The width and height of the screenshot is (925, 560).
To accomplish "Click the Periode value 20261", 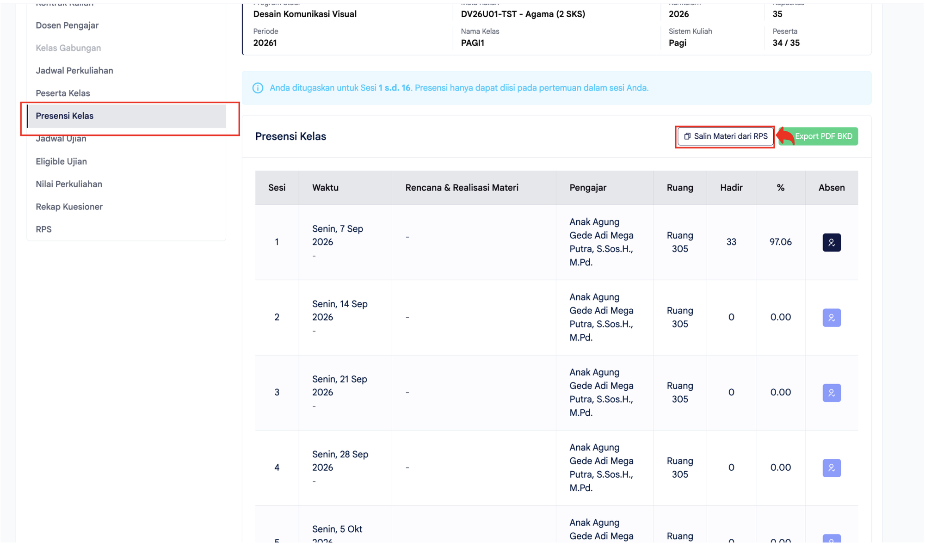I will pos(265,43).
